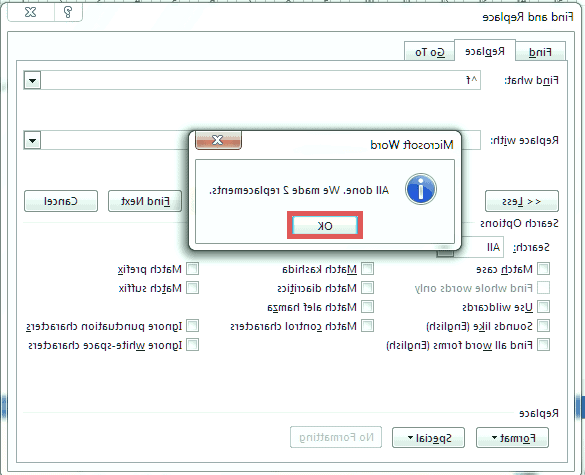
Task: Click the Search Options heading
Action: (519, 224)
